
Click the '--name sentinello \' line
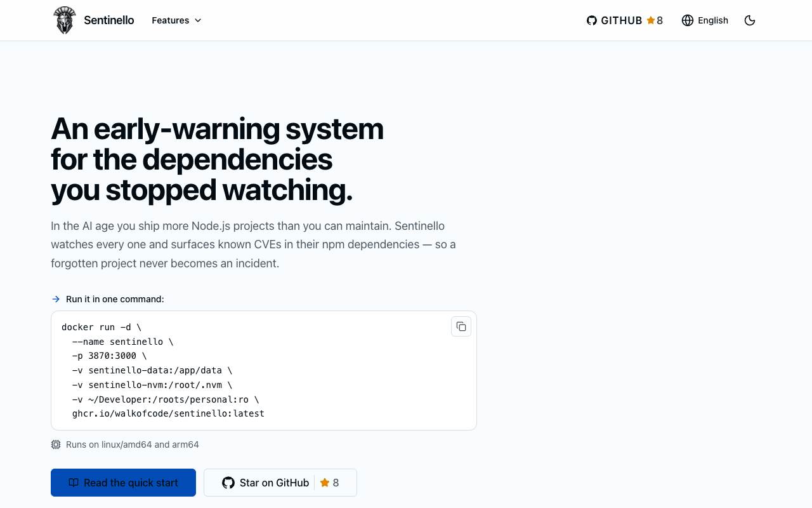[x=122, y=342]
